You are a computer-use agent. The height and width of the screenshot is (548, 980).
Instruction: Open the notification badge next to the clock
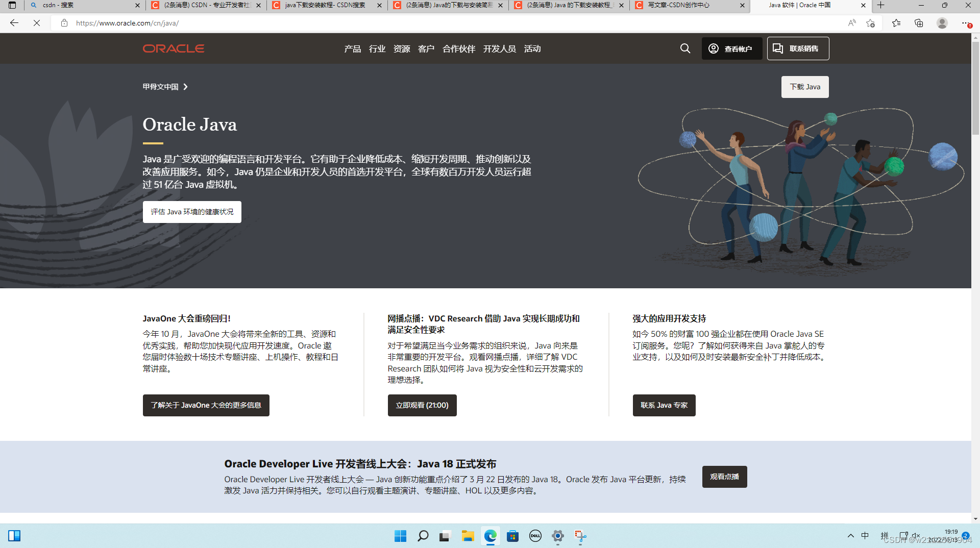pos(965,536)
